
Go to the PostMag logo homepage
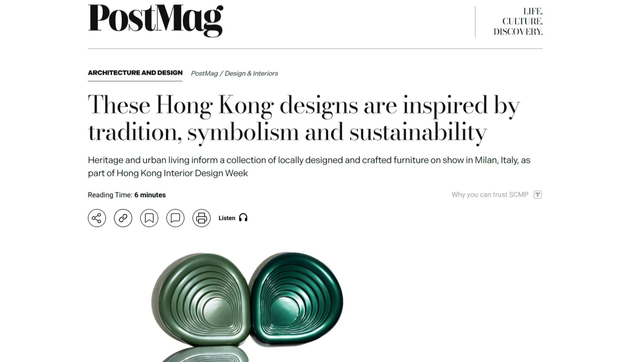pos(155,21)
